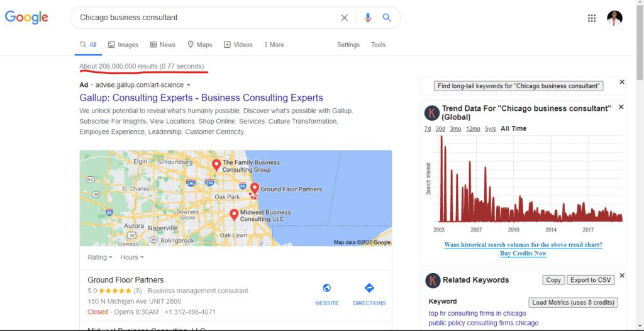Switch to the Images tab
The image size is (644, 331).
coord(123,45)
